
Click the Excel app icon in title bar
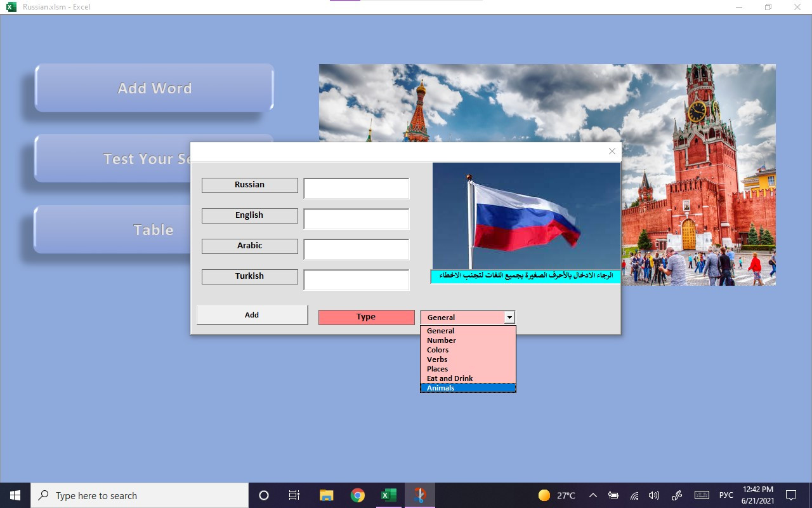(x=11, y=7)
